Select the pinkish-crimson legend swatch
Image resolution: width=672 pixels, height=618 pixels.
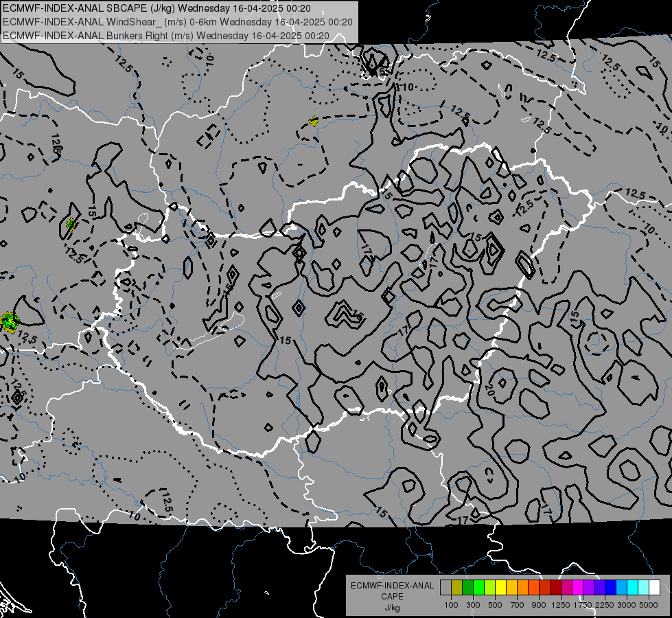click(566, 588)
